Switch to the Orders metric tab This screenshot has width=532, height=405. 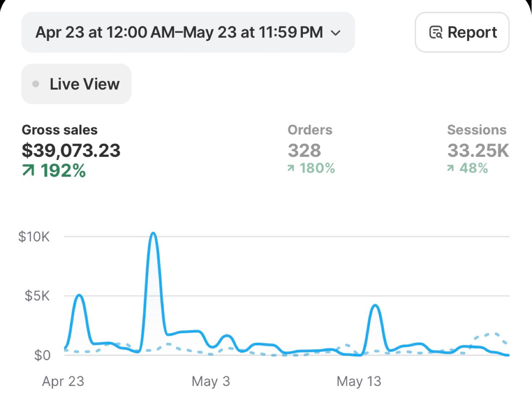311,149
